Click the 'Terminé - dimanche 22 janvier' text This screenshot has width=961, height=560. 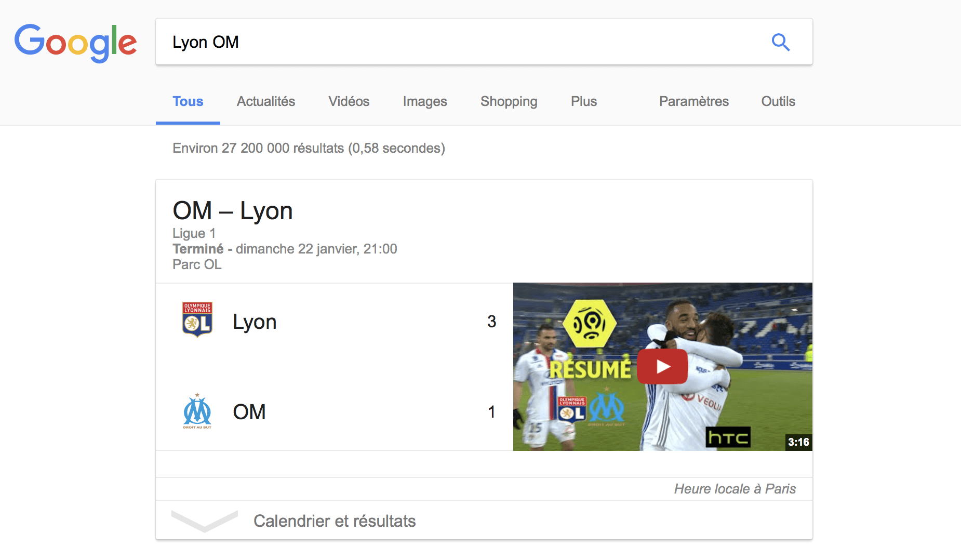pos(265,249)
